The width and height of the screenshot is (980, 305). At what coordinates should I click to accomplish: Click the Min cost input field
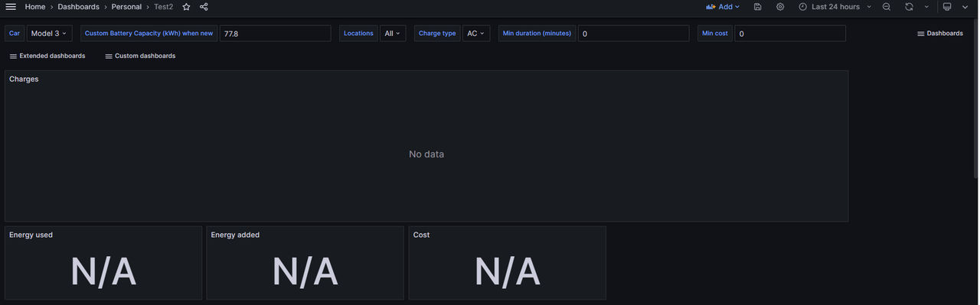tap(790, 34)
